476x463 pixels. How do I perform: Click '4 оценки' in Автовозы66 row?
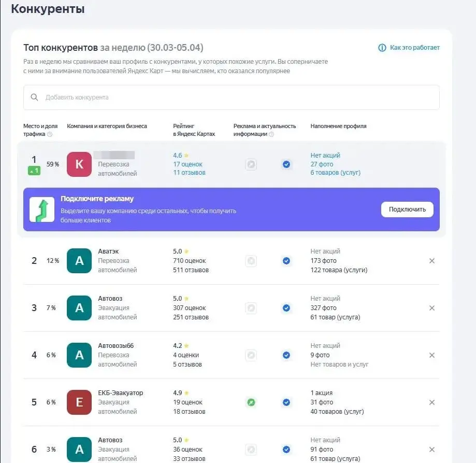pyautogui.click(x=186, y=355)
